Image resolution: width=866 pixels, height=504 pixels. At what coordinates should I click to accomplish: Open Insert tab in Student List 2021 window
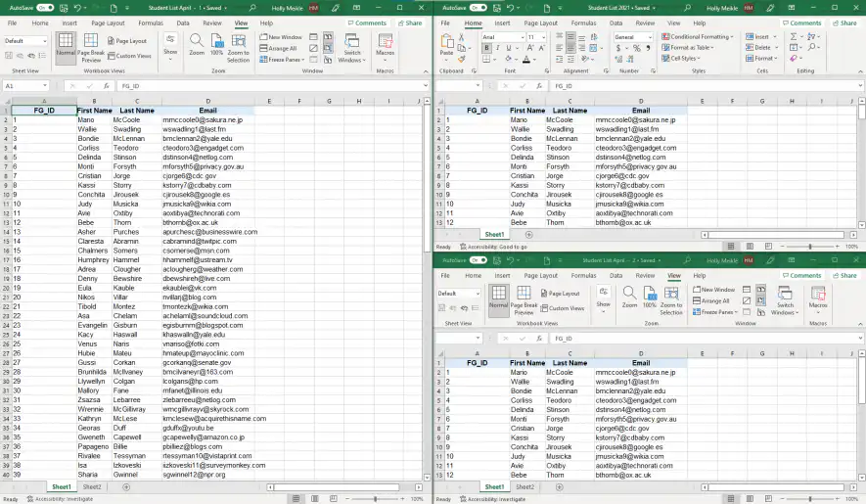click(x=502, y=23)
